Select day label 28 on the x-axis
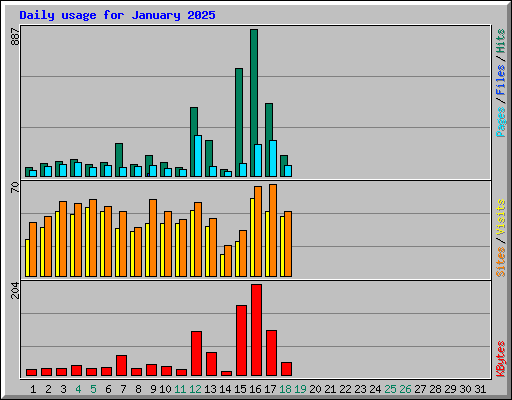 coord(435,389)
